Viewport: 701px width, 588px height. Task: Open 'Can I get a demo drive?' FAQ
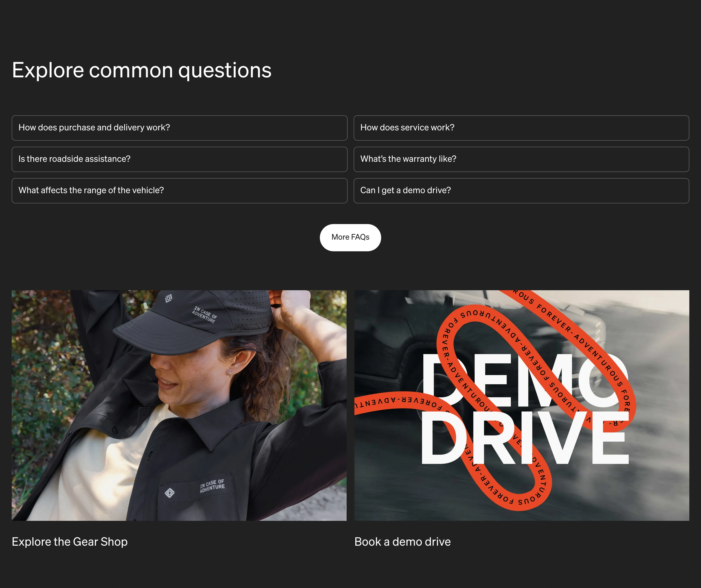point(521,190)
